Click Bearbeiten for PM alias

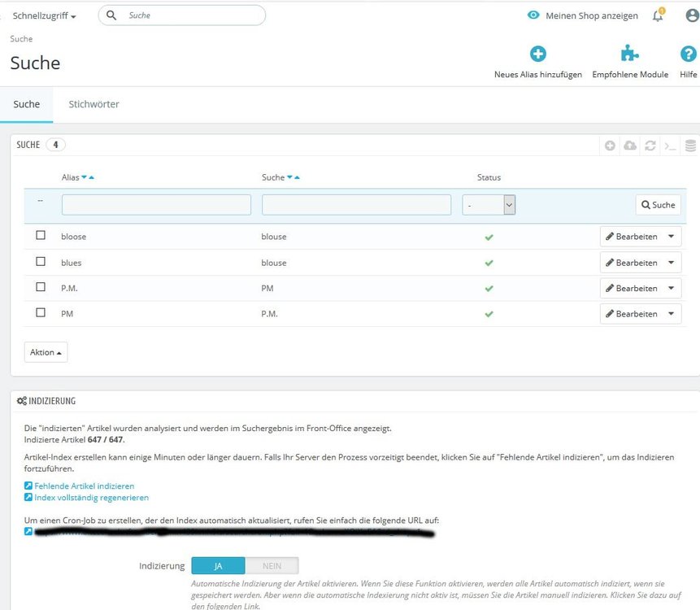(x=631, y=313)
